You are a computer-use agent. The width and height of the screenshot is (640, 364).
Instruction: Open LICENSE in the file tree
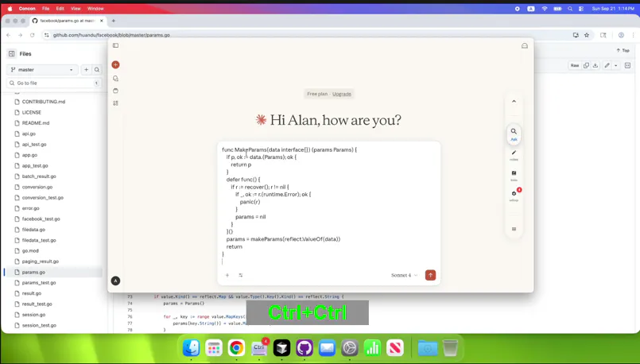tap(32, 112)
